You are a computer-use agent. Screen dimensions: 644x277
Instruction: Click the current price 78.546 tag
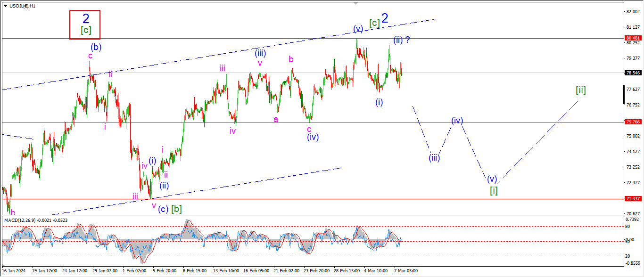(632, 73)
